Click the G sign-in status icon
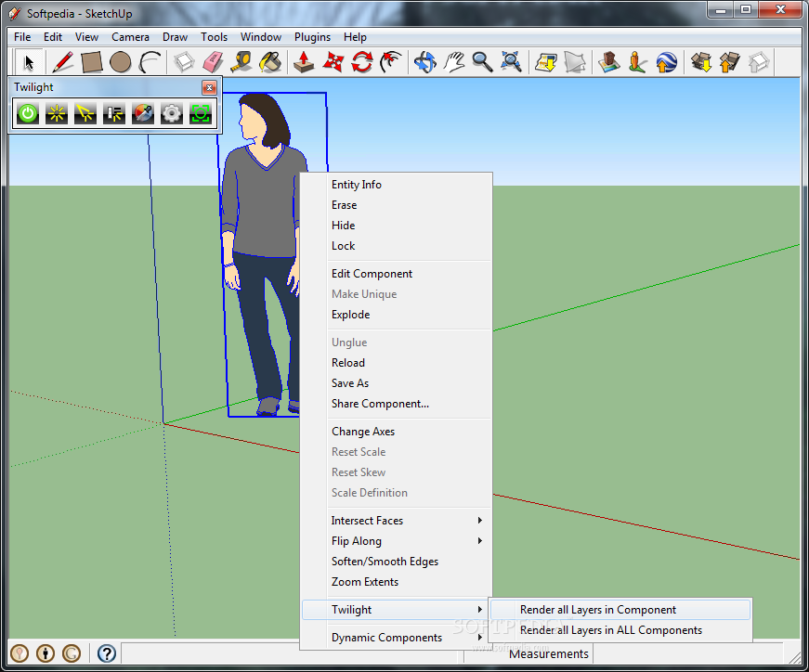809x672 pixels. [72, 653]
